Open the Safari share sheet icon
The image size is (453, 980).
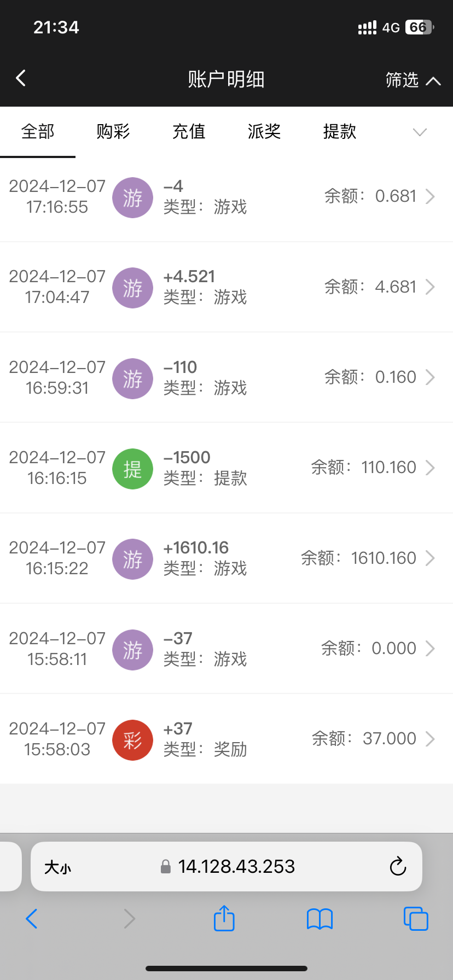[x=224, y=918]
